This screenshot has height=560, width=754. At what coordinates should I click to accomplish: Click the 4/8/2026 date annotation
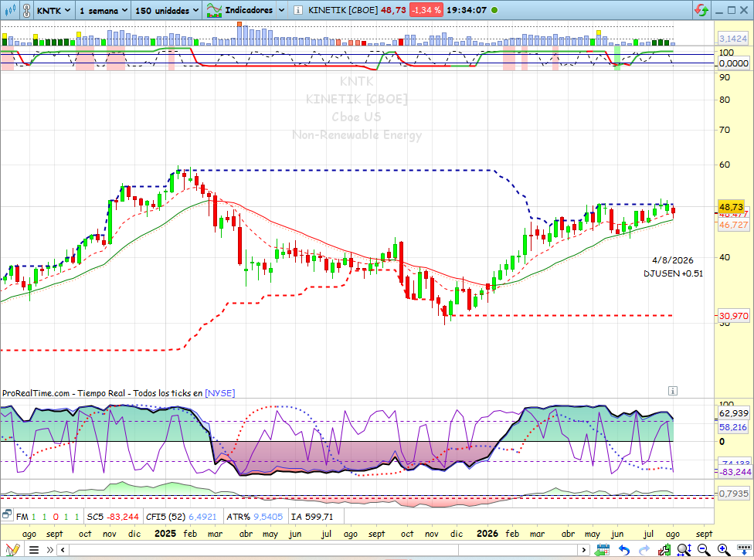tap(673, 260)
